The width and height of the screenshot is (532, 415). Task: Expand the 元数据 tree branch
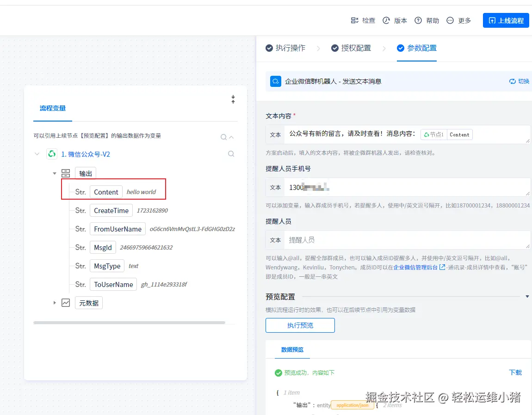[54, 302]
